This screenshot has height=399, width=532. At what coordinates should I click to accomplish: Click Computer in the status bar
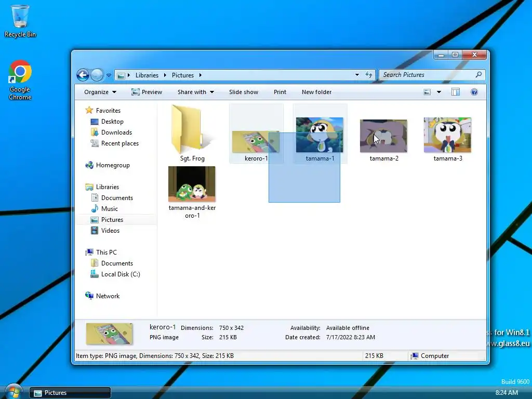tap(430, 356)
